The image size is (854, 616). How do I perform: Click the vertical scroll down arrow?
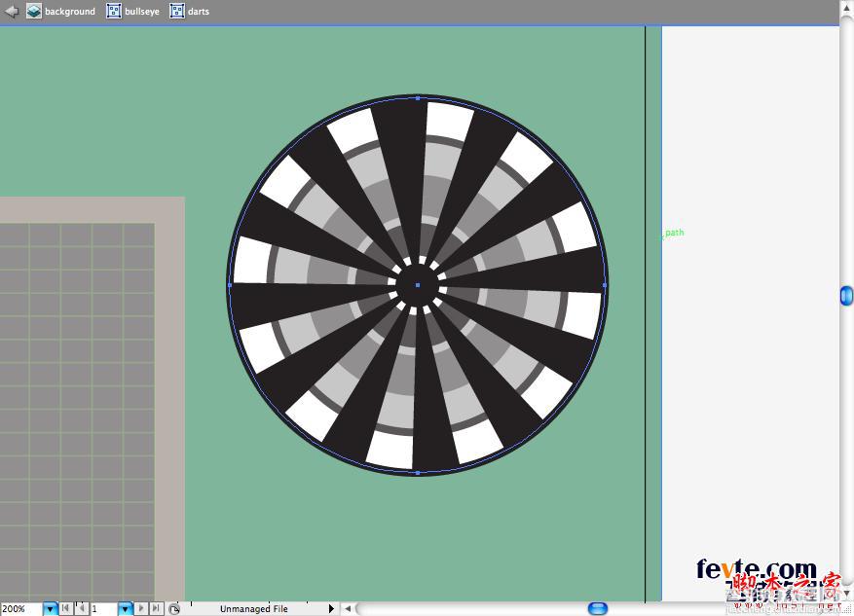[847, 594]
